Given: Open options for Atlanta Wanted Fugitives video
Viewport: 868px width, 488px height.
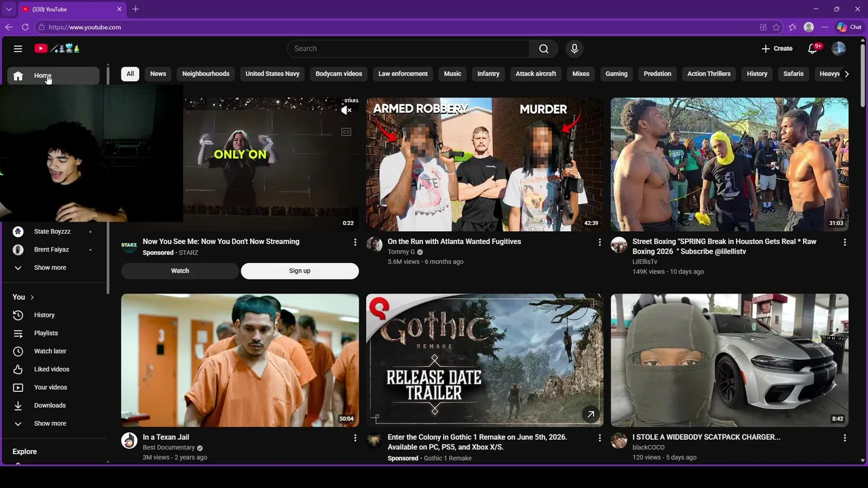Looking at the screenshot, I should (599, 242).
